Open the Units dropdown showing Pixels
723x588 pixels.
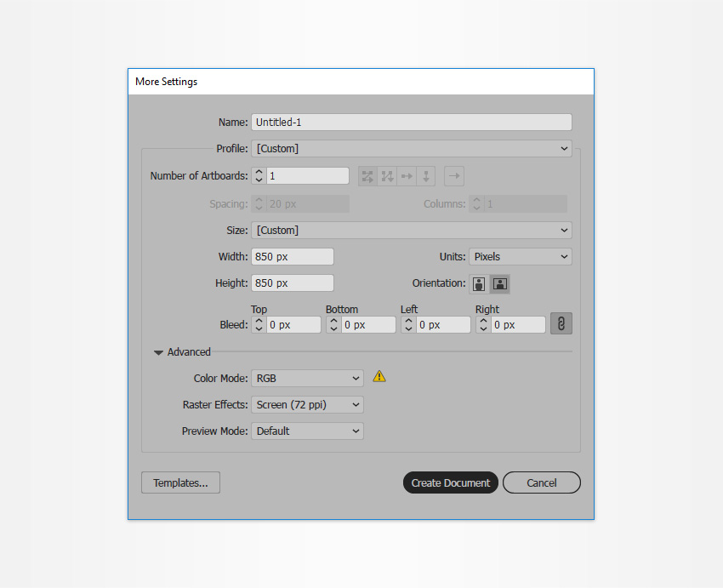[x=521, y=257]
